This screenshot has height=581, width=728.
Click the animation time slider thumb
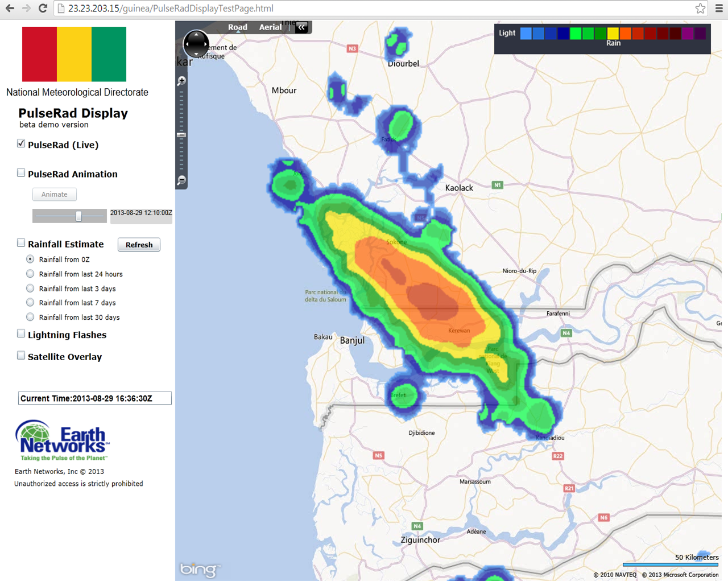click(x=78, y=216)
